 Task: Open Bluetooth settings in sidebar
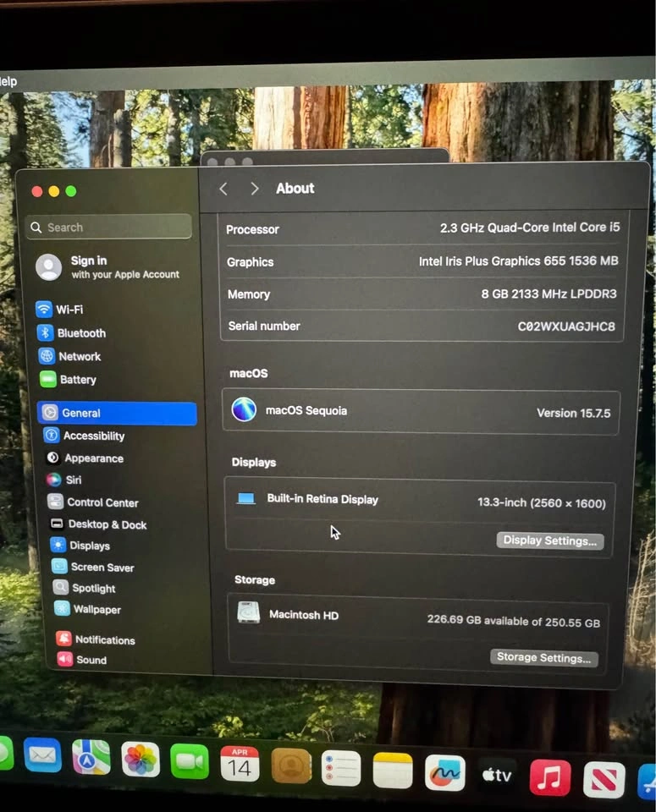click(x=71, y=332)
